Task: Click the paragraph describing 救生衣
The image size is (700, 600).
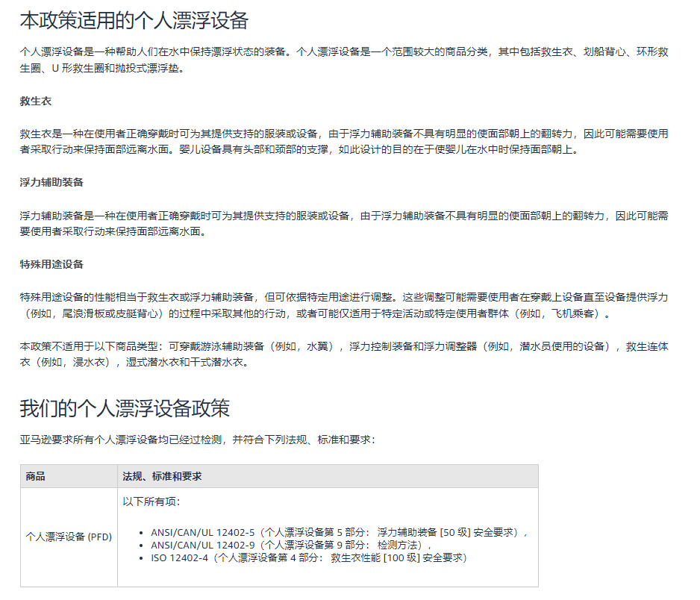Action: pyautogui.click(x=343, y=141)
